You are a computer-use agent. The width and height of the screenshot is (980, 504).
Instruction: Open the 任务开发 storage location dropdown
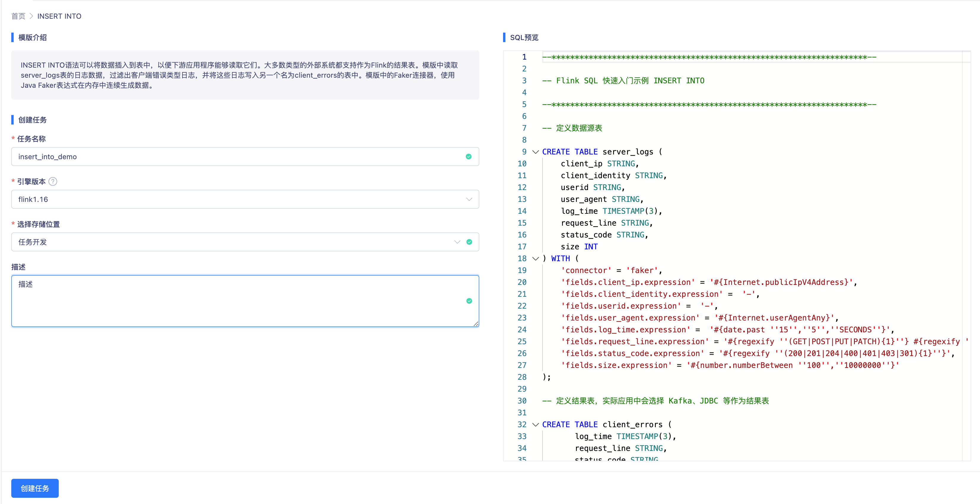click(245, 242)
